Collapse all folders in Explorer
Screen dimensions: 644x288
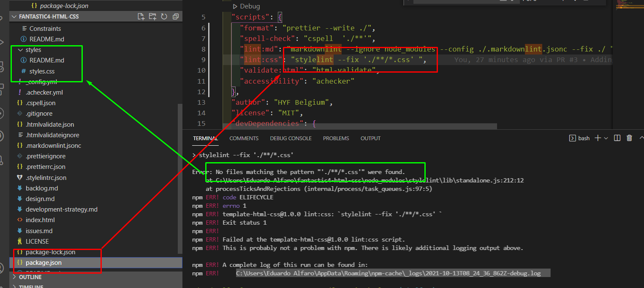click(176, 16)
